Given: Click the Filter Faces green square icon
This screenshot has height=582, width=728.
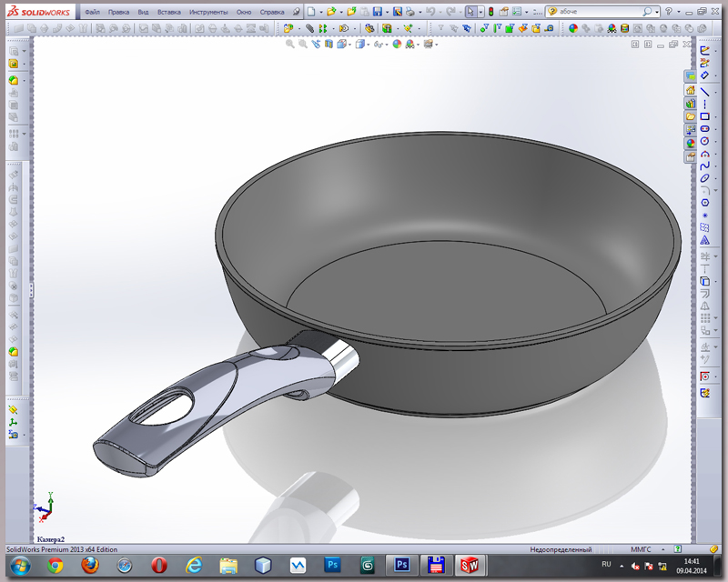Looking at the screenshot, I should click(x=510, y=29).
